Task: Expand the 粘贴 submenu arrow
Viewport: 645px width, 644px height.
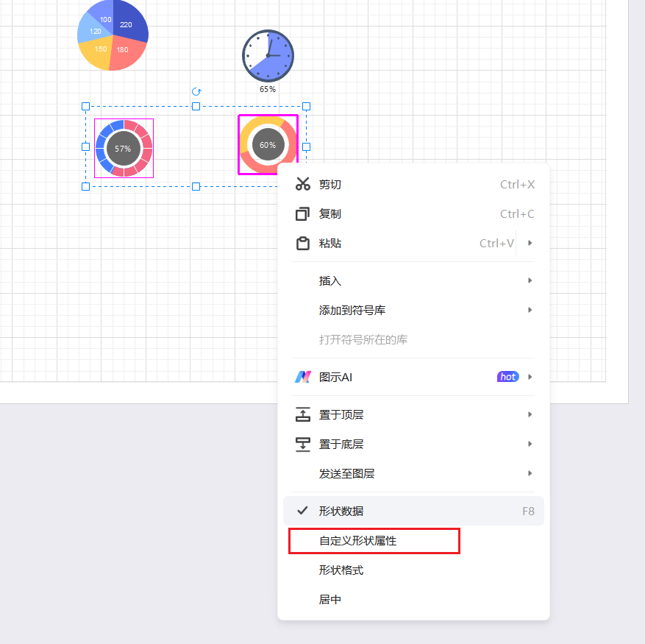Action: pyautogui.click(x=530, y=243)
